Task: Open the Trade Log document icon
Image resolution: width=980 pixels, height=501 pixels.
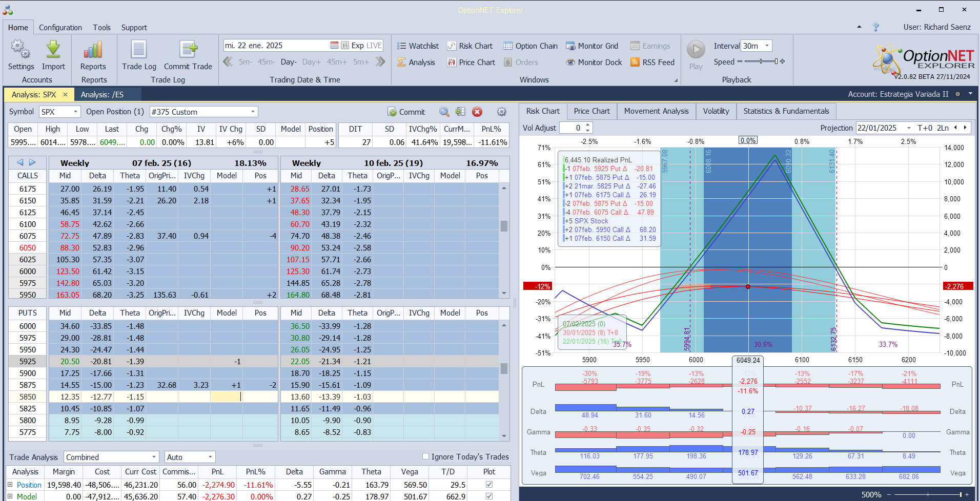Action: pos(139,49)
